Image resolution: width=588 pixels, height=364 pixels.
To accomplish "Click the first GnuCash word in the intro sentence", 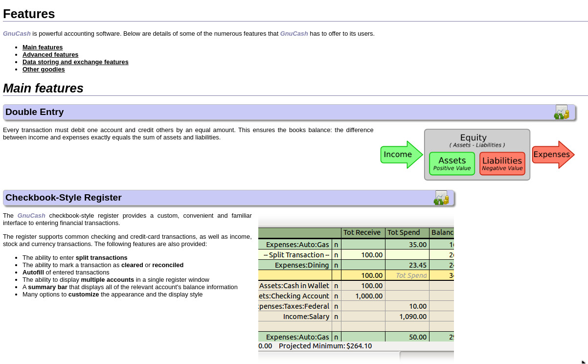I will (x=17, y=34).
